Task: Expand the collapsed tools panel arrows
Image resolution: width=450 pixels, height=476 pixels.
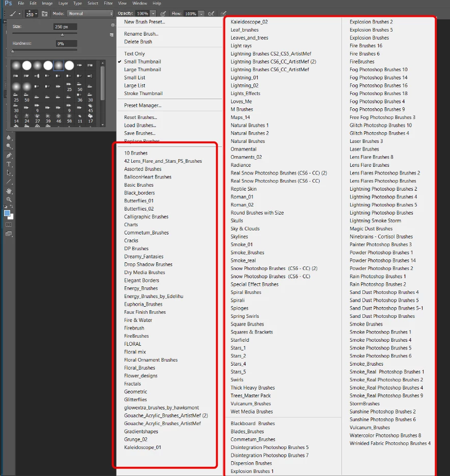Action: pyautogui.click(x=5, y=21)
